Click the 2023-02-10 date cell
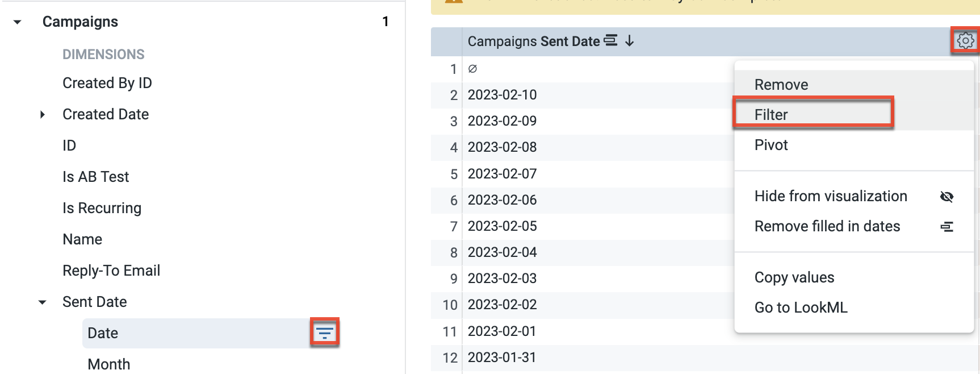The width and height of the screenshot is (980, 374). click(502, 95)
